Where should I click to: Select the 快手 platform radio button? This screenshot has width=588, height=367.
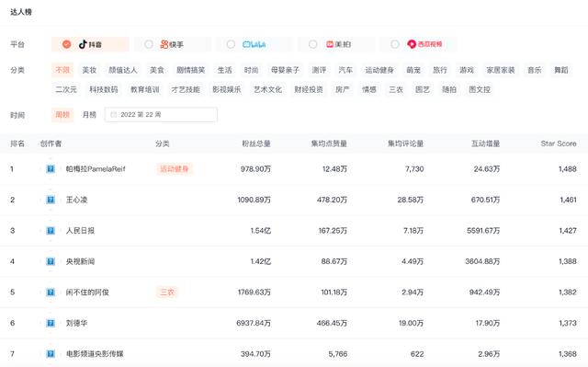tap(149, 44)
